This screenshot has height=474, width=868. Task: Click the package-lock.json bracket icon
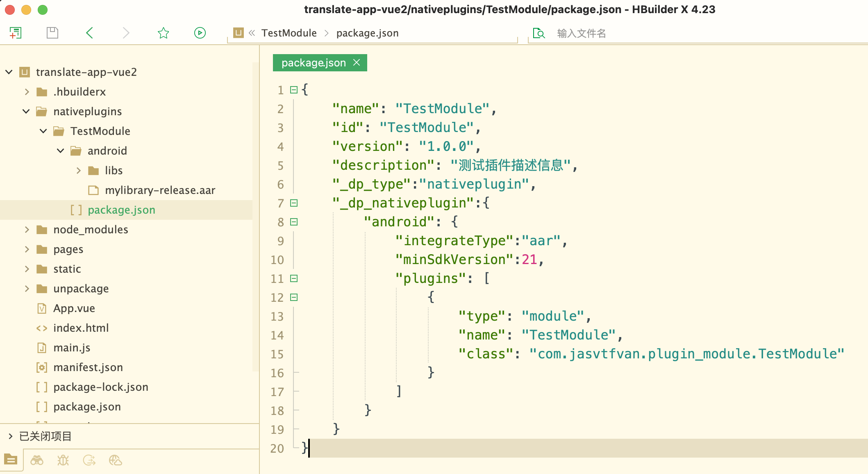click(42, 387)
